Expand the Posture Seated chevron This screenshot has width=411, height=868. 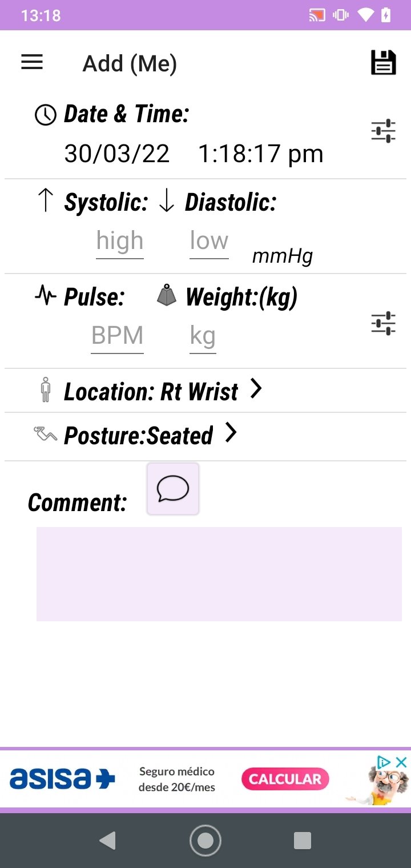[231, 433]
